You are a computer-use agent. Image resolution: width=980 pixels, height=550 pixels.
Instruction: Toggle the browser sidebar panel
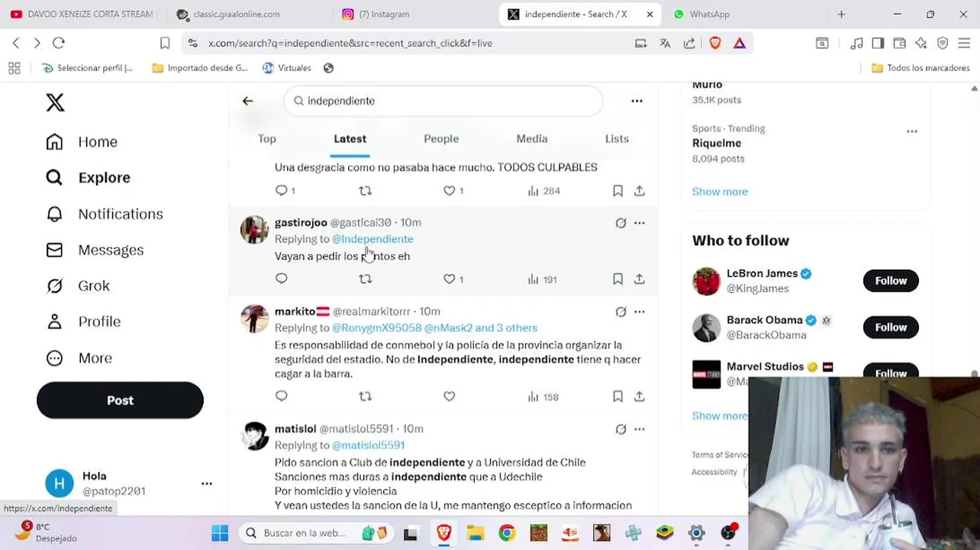pyautogui.click(x=878, y=44)
